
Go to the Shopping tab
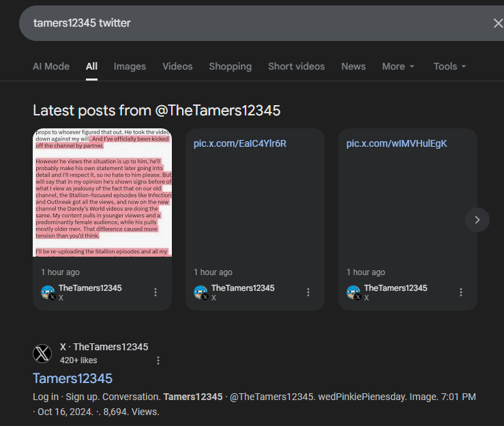230,66
